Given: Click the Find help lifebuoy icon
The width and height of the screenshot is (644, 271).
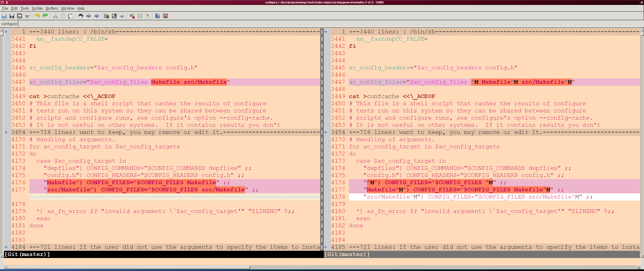Looking at the screenshot, I should [165, 16].
